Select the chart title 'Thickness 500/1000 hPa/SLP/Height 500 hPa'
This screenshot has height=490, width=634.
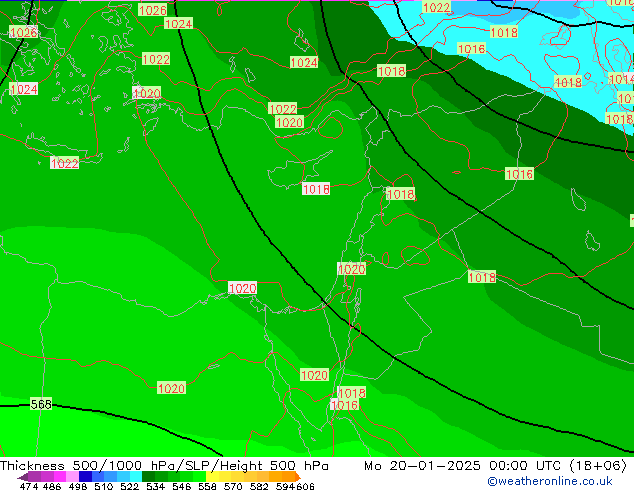coord(164,466)
